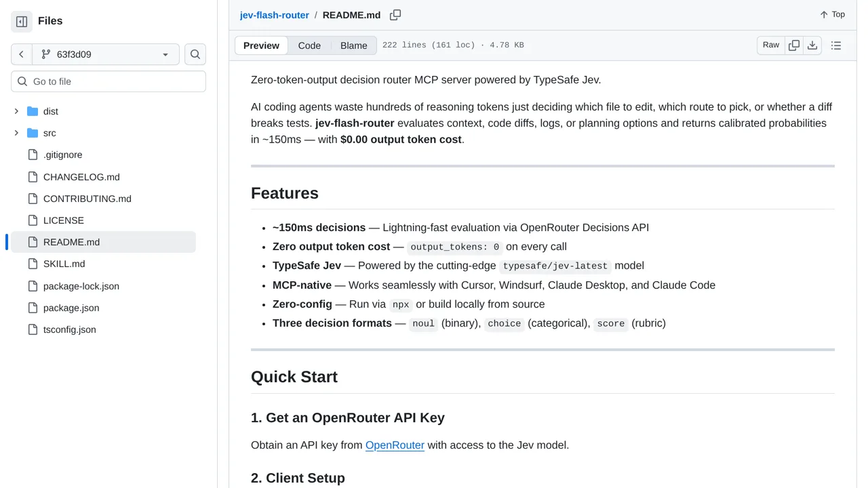Follow the OpenRouter hyperlink
This screenshot has height=488, width=868.
(395, 445)
